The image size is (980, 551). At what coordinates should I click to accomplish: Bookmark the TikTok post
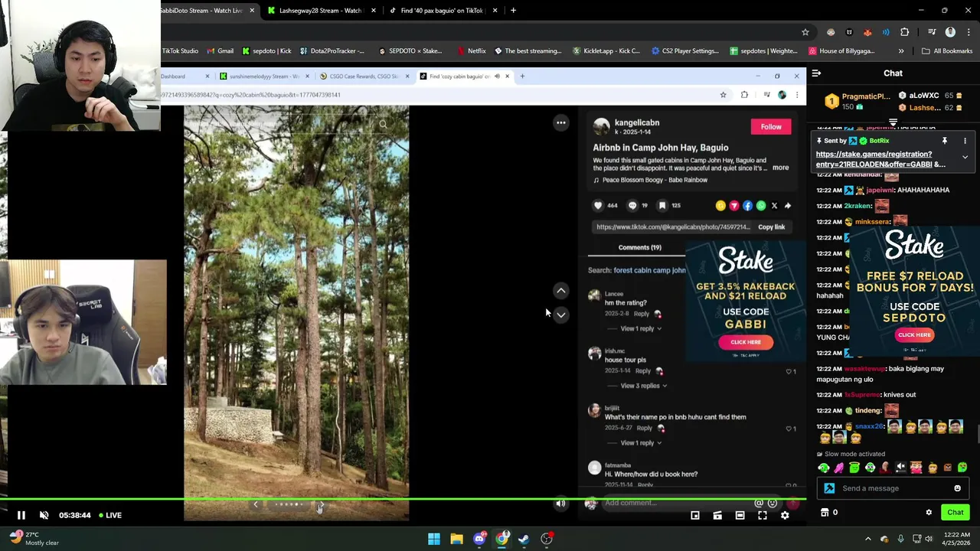(x=663, y=205)
